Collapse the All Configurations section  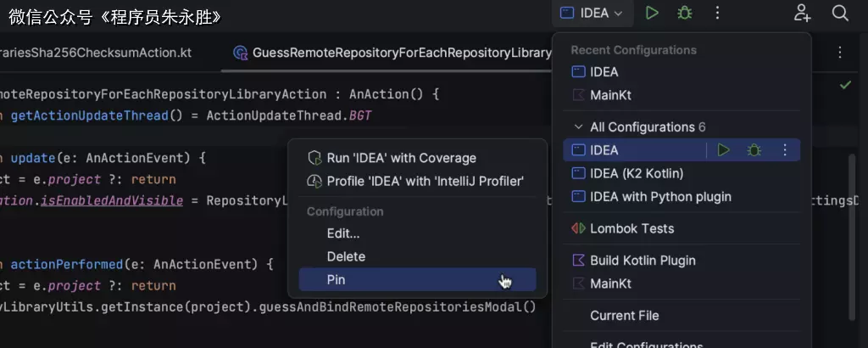click(578, 127)
